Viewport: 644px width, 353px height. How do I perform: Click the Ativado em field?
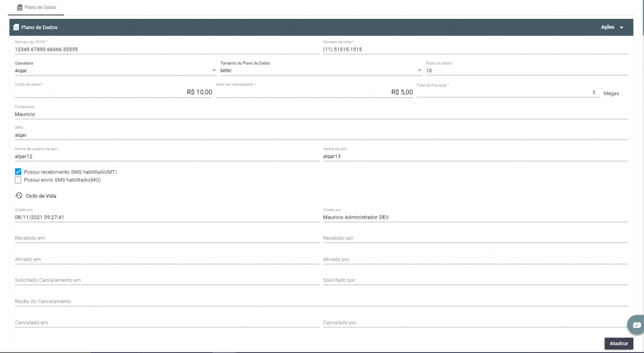167,259
